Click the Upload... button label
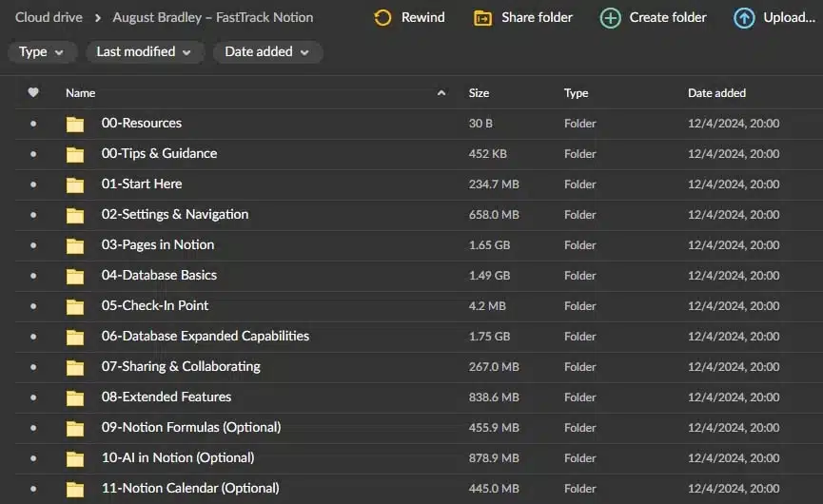Image resolution: width=823 pixels, height=504 pixels. point(789,17)
